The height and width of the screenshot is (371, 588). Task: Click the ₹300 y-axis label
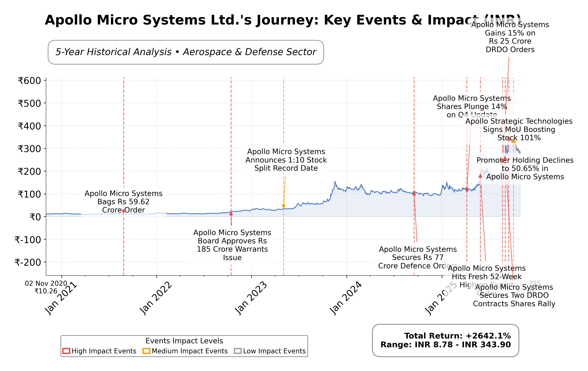(x=29, y=148)
